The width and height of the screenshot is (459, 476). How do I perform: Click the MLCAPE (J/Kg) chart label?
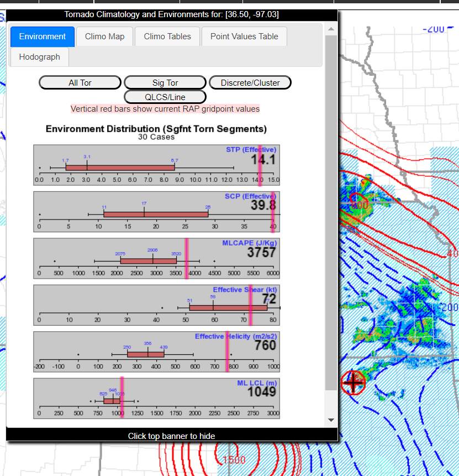pyautogui.click(x=249, y=243)
